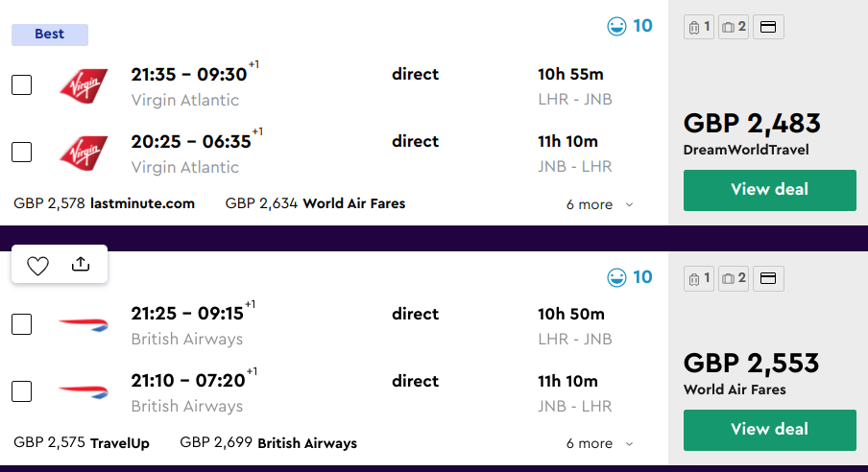Viewport: 868px width, 472px height.
Task: Tick the 20:25 Virgin Atlantic return checkbox
Action: (21, 152)
